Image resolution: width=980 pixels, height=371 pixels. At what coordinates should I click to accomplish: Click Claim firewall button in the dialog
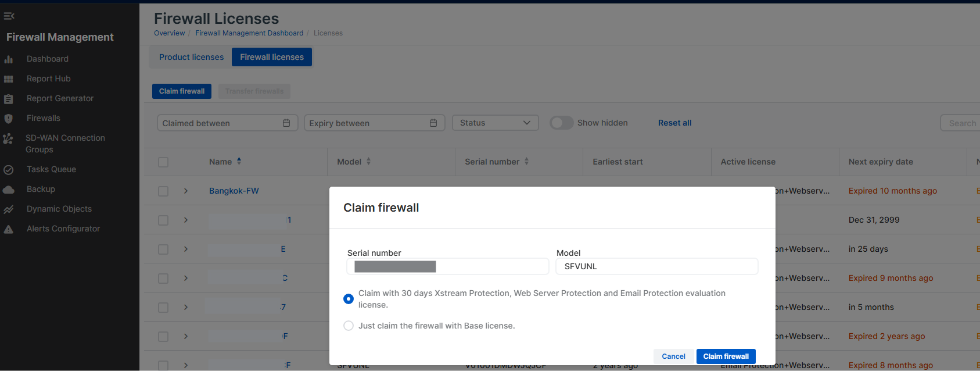click(x=726, y=356)
